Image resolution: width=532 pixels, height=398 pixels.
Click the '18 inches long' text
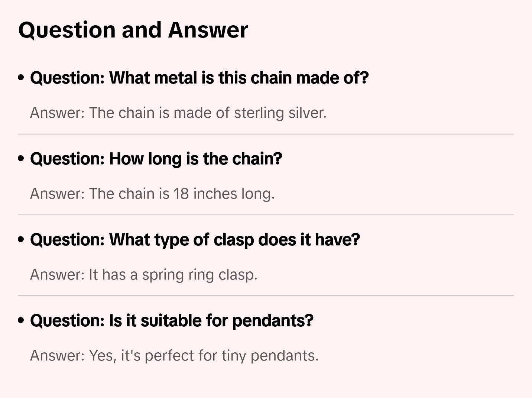click(224, 194)
